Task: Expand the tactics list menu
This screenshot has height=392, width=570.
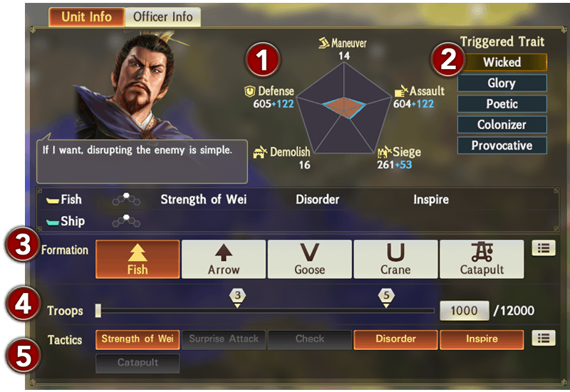Action: click(544, 338)
